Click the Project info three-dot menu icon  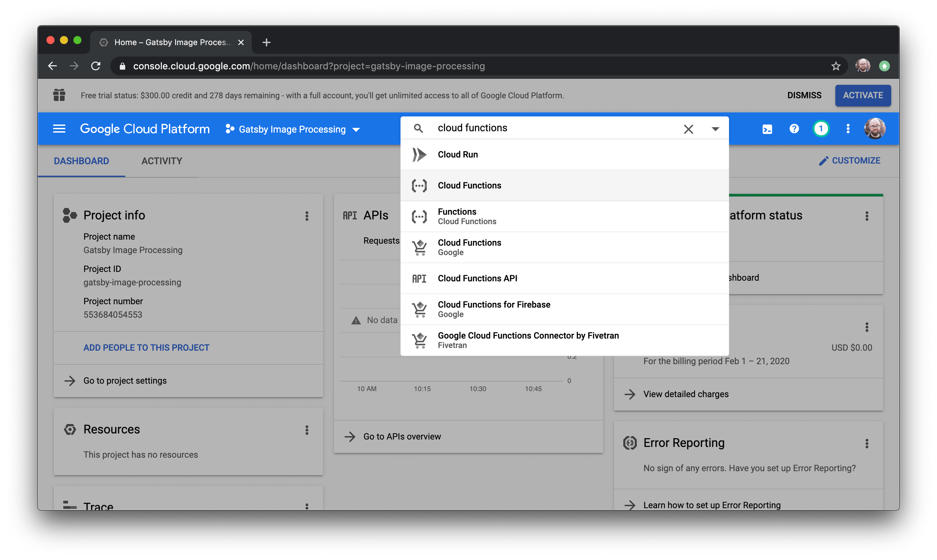[307, 216]
